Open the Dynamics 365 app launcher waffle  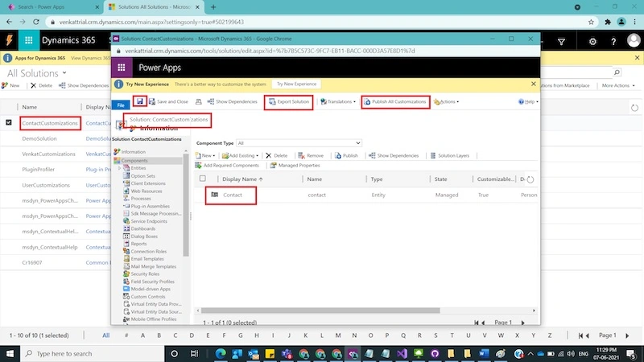coord(28,40)
